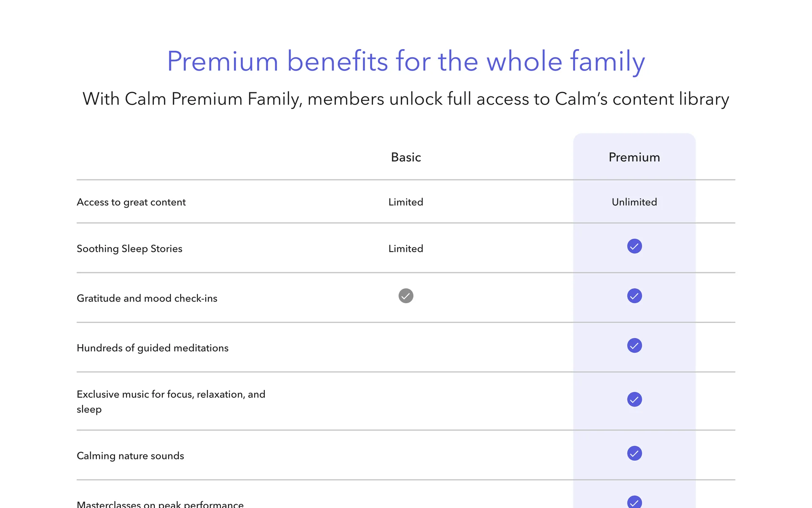
Task: Click the 'Calming nature sounds' label
Action: [x=130, y=456]
